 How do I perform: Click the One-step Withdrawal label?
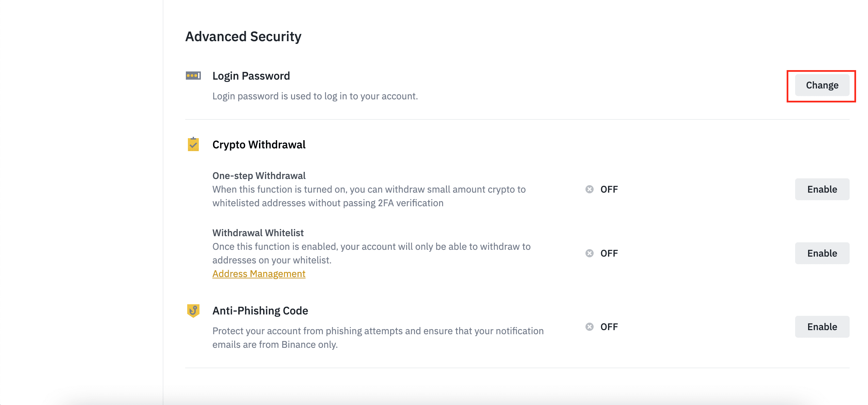pos(259,176)
